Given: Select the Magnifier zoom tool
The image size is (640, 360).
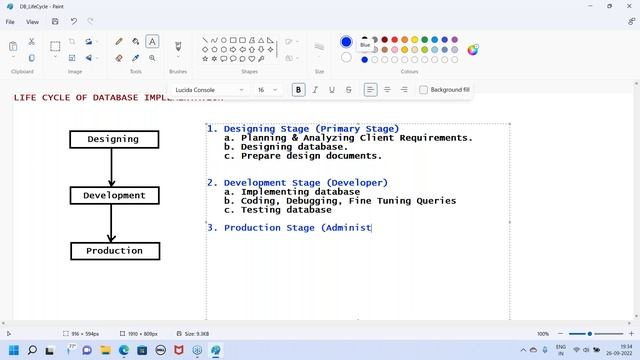Looking at the screenshot, I should click(152, 58).
